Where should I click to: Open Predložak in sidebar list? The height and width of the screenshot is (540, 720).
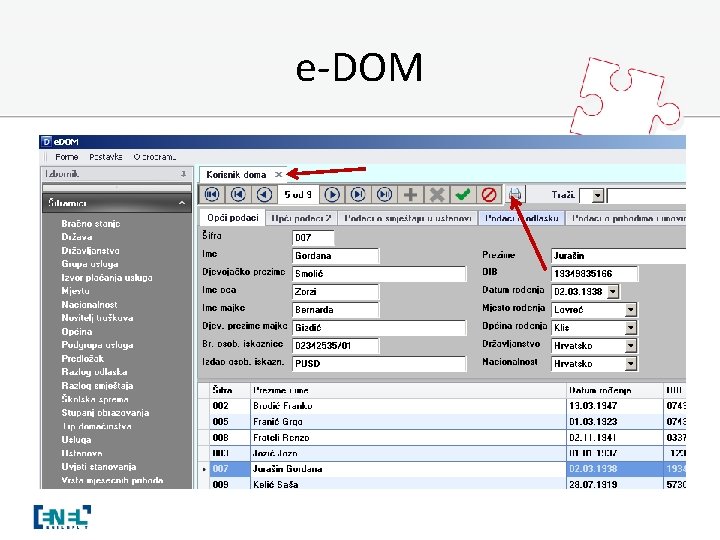(82, 359)
